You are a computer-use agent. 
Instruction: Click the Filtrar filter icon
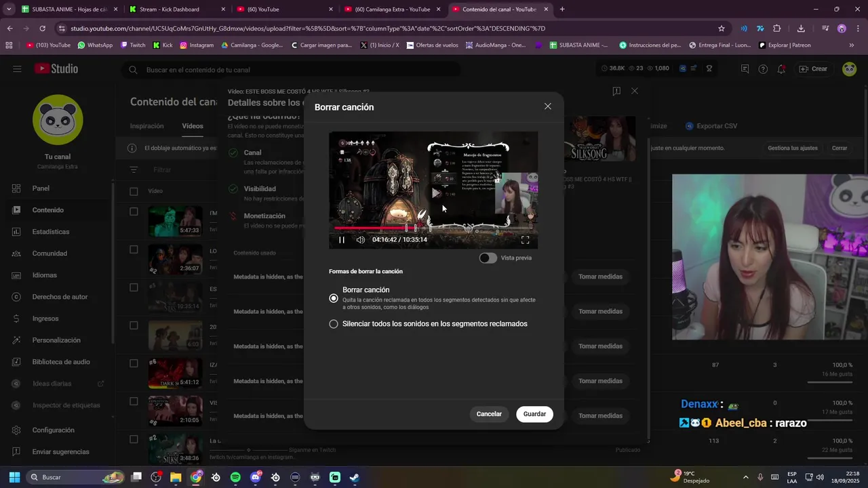[134, 170]
